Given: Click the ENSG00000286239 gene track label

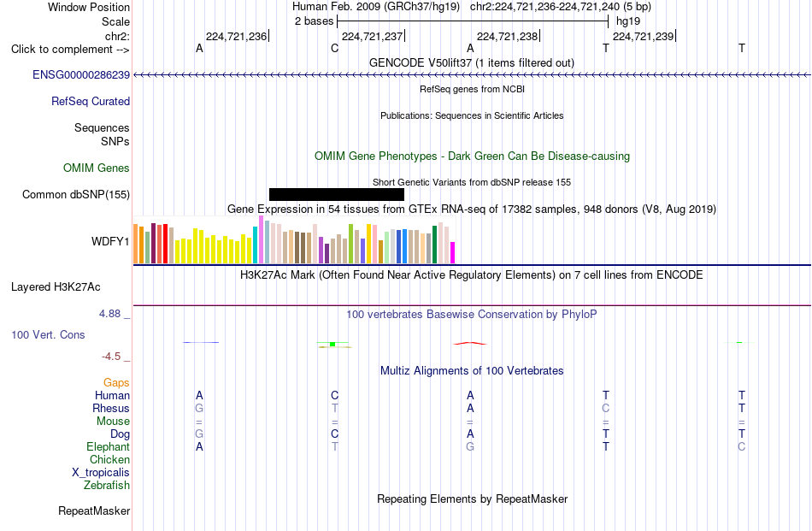Looking at the screenshot, I should point(81,75).
